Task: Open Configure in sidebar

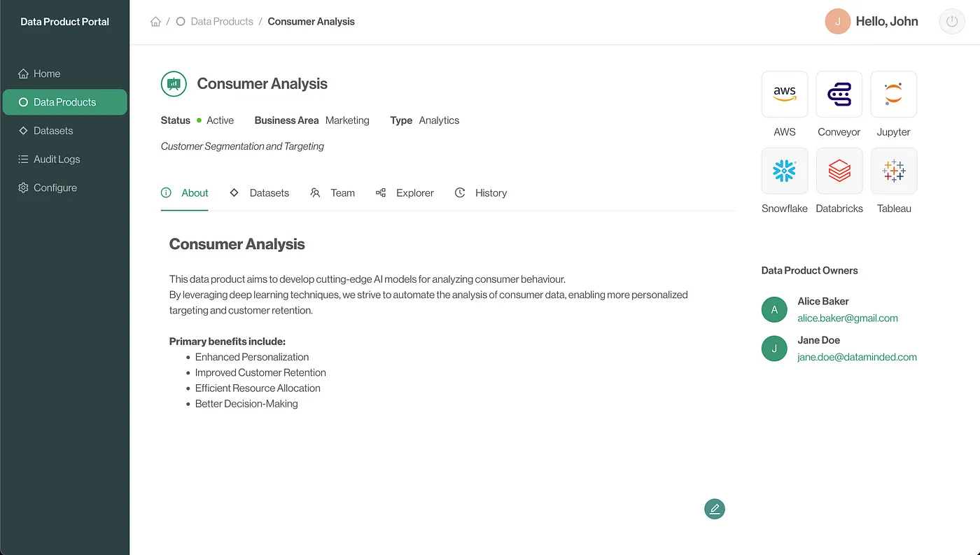Action: tap(55, 188)
